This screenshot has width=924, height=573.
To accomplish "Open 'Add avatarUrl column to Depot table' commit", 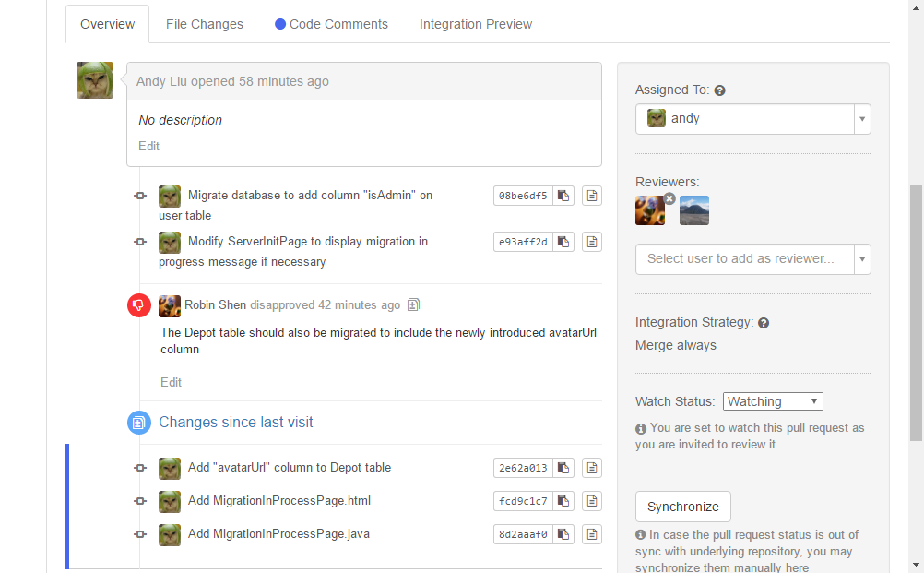I will 290,468.
